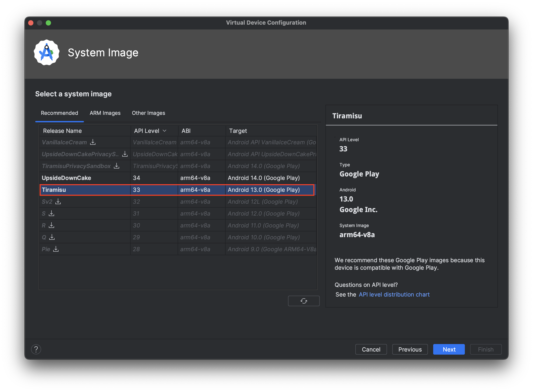This screenshot has height=392, width=533.
Task: Open the Other Images tab
Action: pyautogui.click(x=148, y=113)
